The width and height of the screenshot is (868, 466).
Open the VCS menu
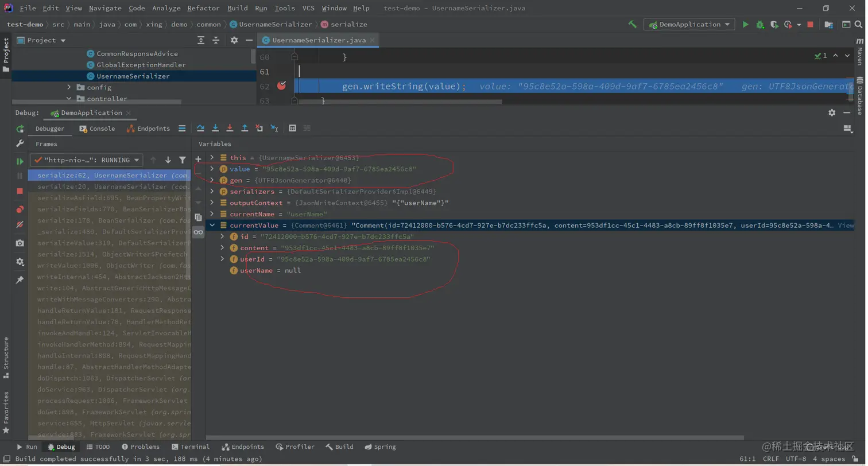tap(308, 8)
